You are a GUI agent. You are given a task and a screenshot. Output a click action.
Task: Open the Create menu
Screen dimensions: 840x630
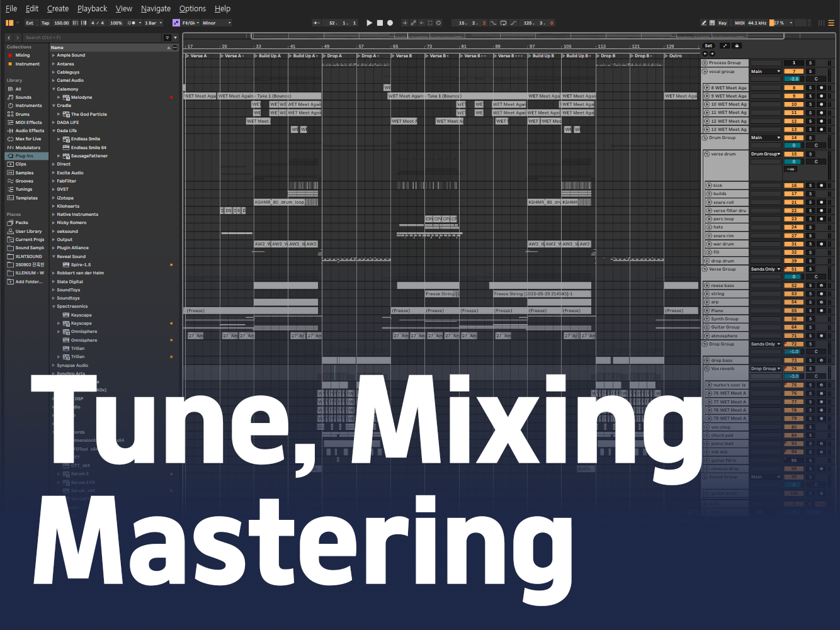coord(58,8)
